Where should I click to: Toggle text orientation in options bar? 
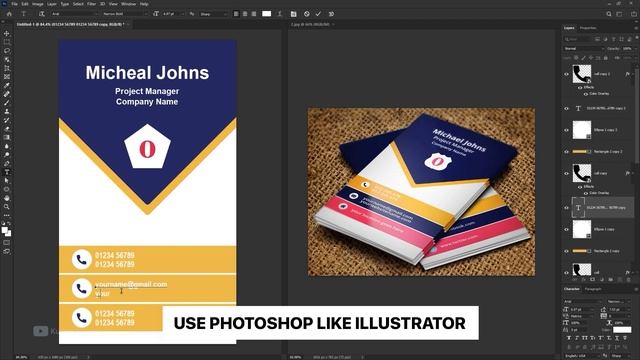pos(41,14)
